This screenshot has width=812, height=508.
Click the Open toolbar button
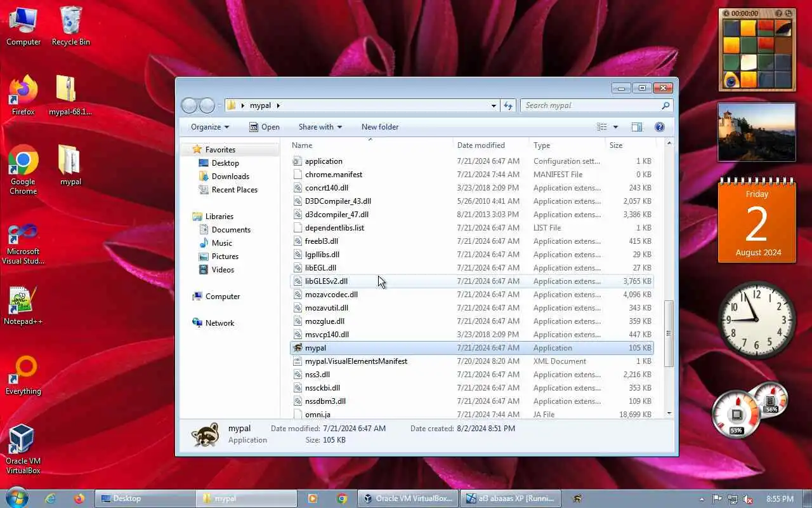(x=265, y=127)
